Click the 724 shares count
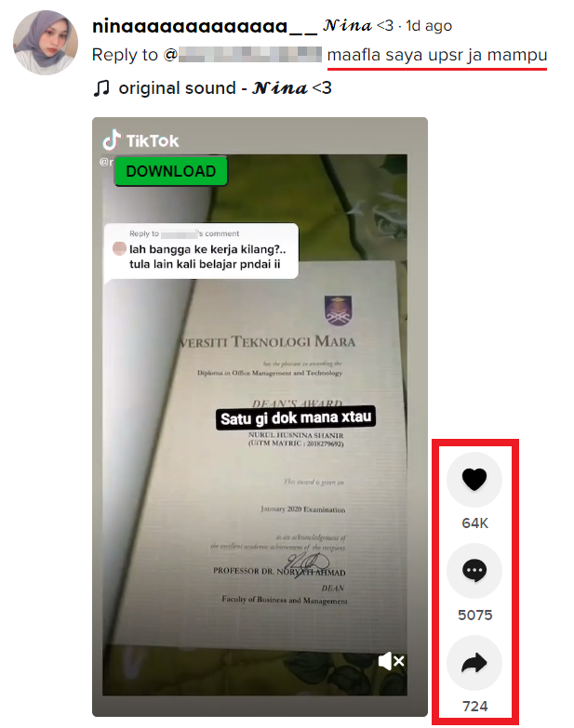 [474, 707]
